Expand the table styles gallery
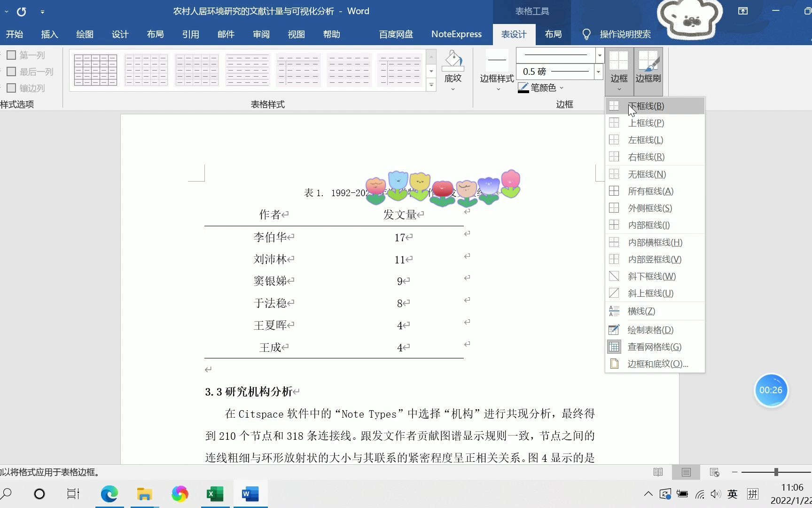The height and width of the screenshot is (508, 812). [x=431, y=85]
